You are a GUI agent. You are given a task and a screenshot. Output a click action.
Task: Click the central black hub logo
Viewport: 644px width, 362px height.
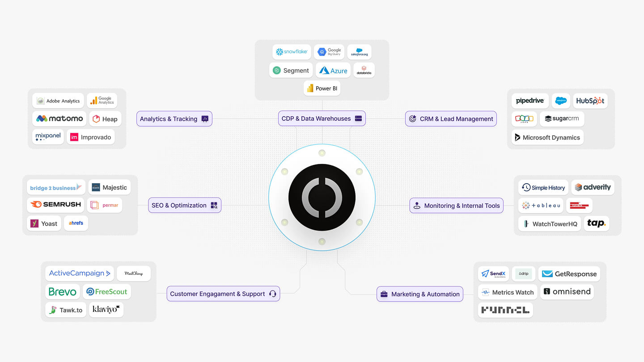322,198
